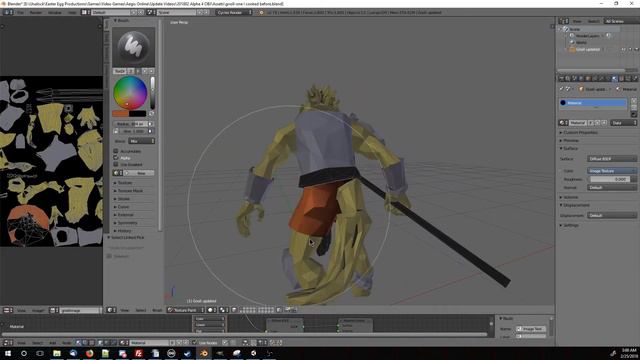
Task: Toggle the Alpha checkbox
Action: pyautogui.click(x=116, y=158)
